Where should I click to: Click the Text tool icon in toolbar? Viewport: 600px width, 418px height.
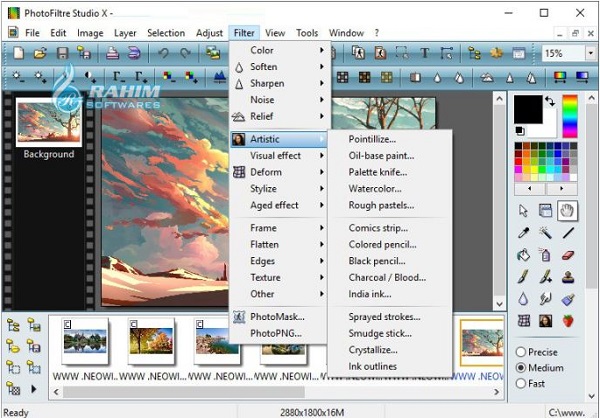click(x=424, y=53)
